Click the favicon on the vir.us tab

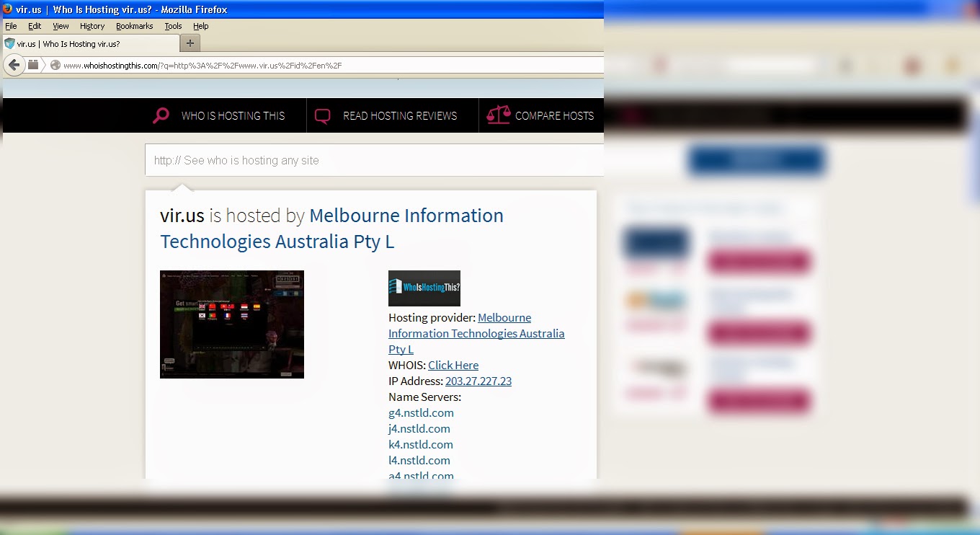coord(9,43)
